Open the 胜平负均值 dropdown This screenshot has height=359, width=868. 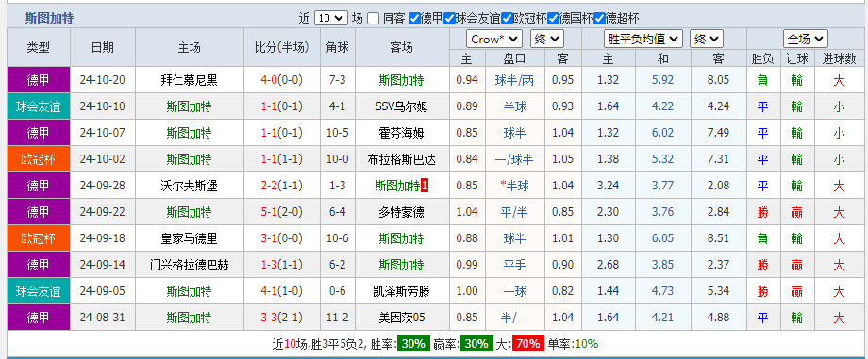click(x=643, y=39)
